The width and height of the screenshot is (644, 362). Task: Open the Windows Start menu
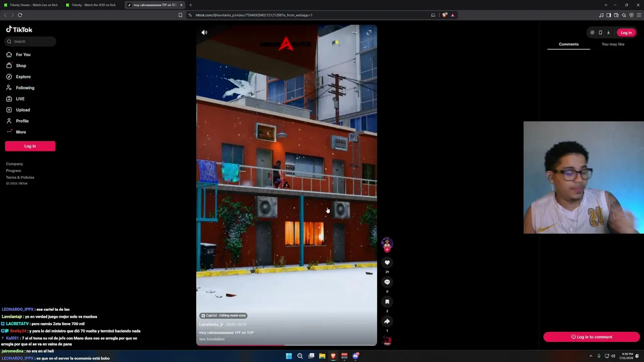pos(289,356)
